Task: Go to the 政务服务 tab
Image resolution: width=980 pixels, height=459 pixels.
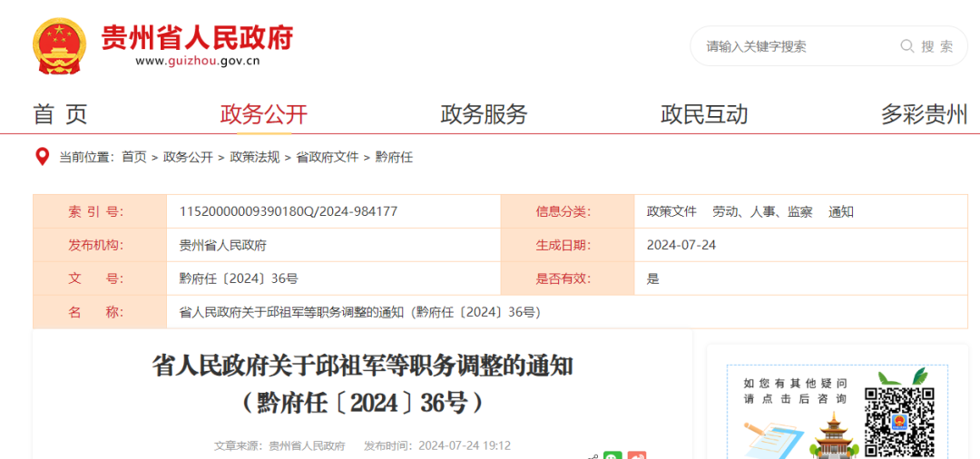Action: [484, 114]
